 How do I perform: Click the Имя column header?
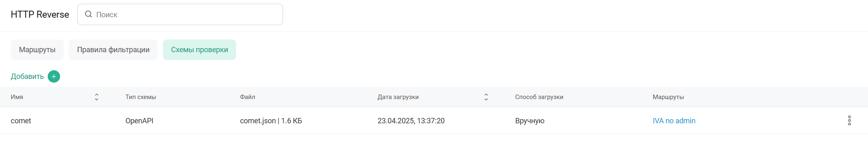point(17,97)
